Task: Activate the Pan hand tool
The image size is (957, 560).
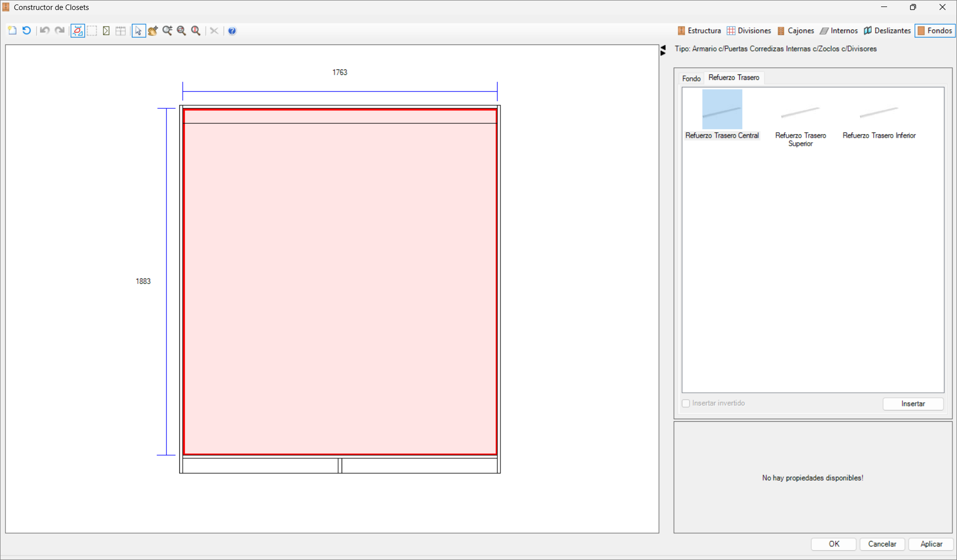Action: point(153,30)
